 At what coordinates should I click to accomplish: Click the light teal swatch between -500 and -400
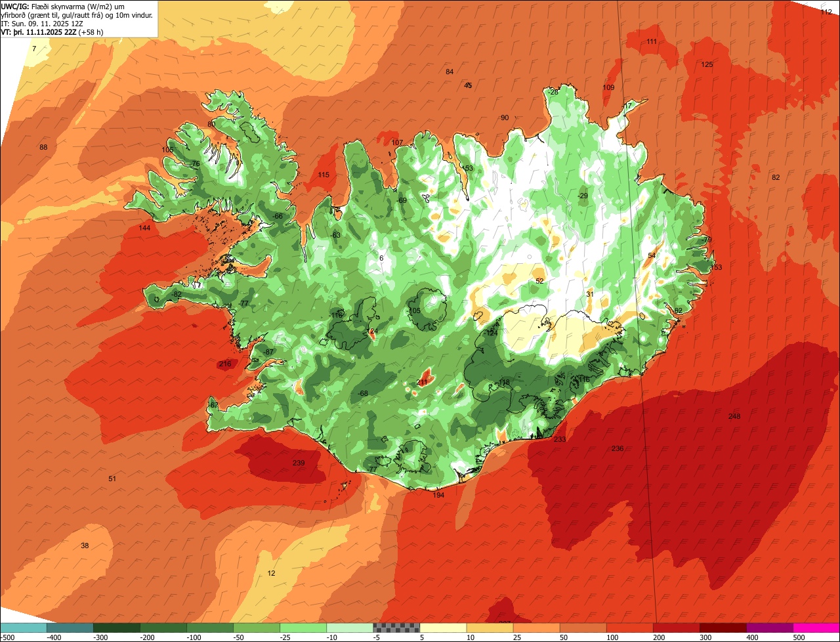pos(23,628)
